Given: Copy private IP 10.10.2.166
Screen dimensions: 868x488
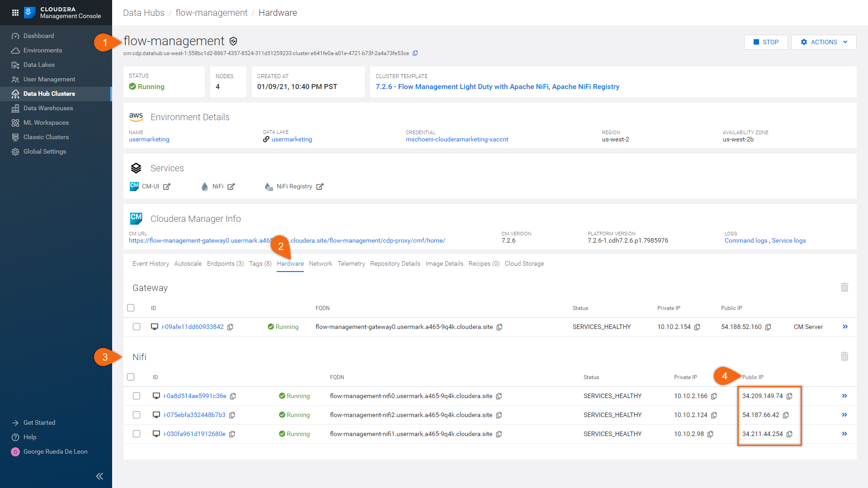Looking at the screenshot, I should point(714,396).
